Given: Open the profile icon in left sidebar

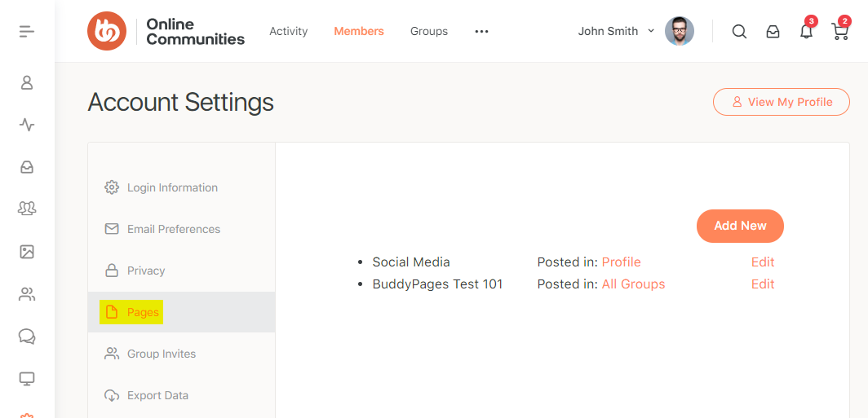Looking at the screenshot, I should coord(27,82).
